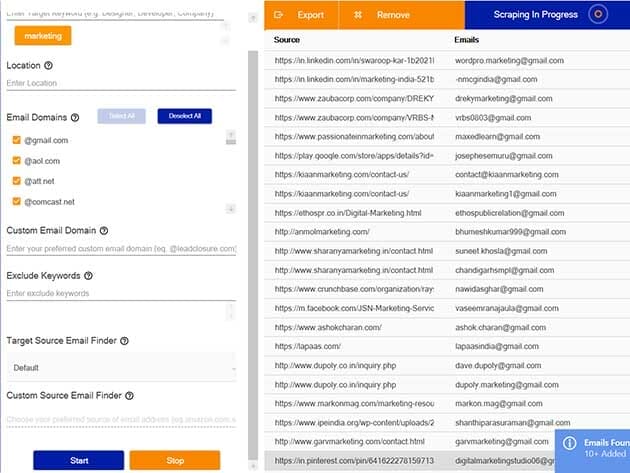
Task: Click the Export button in the top bar
Action: (x=301, y=15)
